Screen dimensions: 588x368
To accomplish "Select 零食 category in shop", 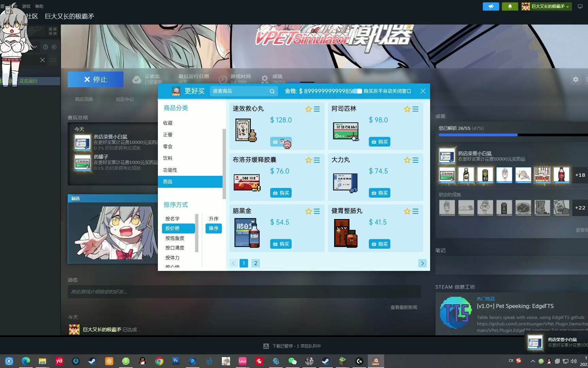I will (190, 147).
